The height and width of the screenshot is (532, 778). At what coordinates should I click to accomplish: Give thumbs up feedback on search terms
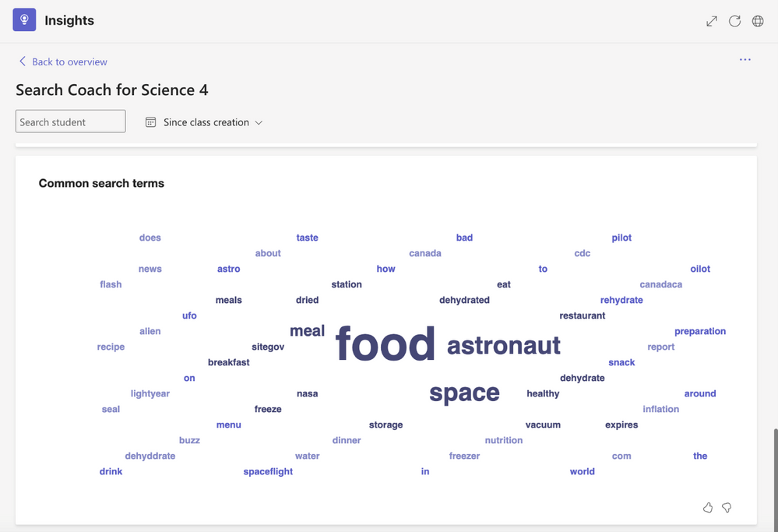708,508
